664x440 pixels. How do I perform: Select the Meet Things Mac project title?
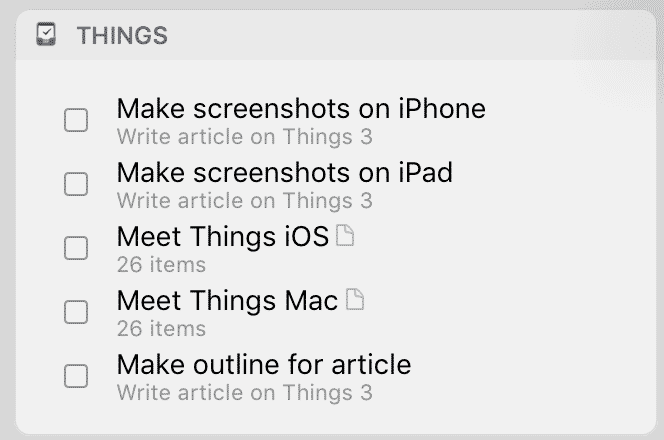[227, 301]
